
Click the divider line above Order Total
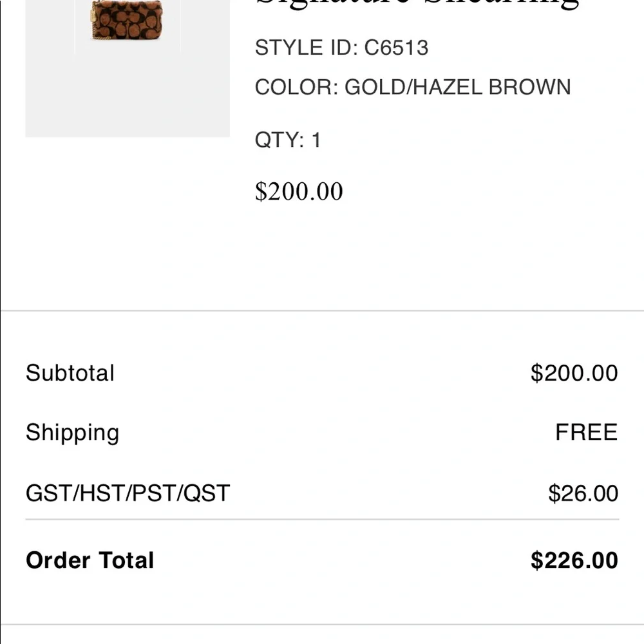click(322, 519)
